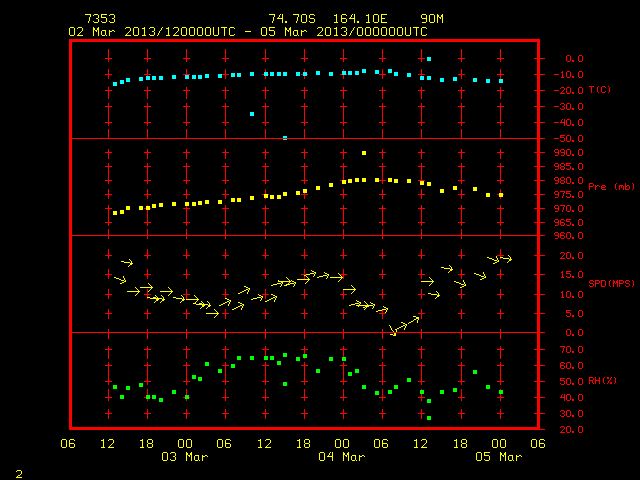The height and width of the screenshot is (480, 640).
Task: Click the 74.70S latitude text
Action: pos(292,19)
